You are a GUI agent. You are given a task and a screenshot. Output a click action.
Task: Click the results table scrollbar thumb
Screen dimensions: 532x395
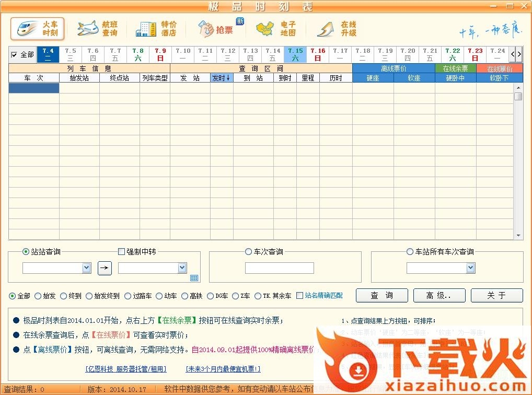coord(518,96)
